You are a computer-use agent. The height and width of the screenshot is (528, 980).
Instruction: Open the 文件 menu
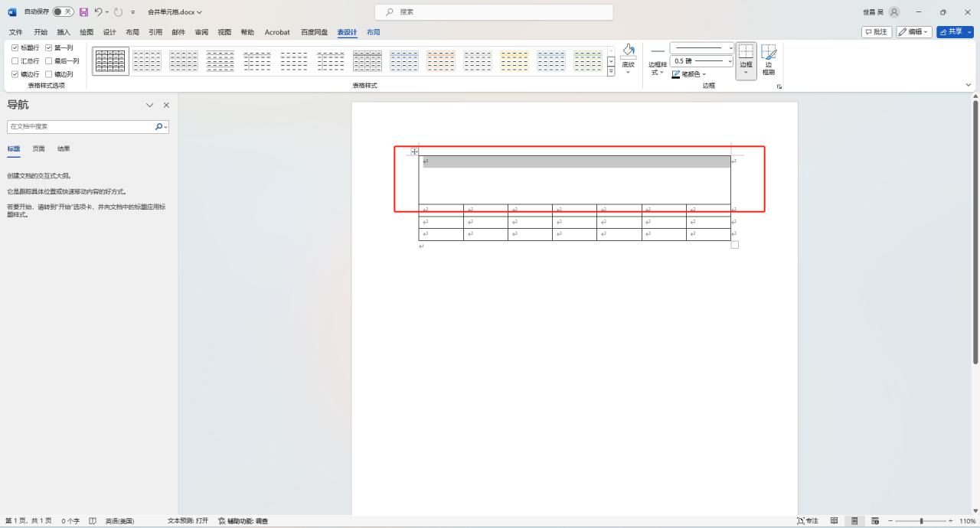pos(15,32)
